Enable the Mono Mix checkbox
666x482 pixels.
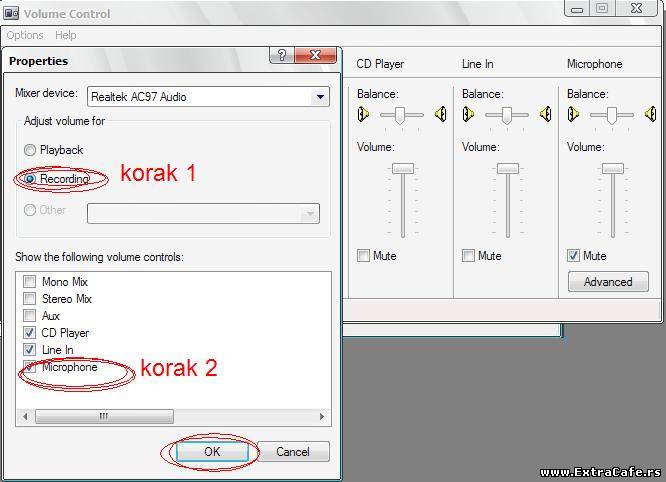(x=29, y=281)
